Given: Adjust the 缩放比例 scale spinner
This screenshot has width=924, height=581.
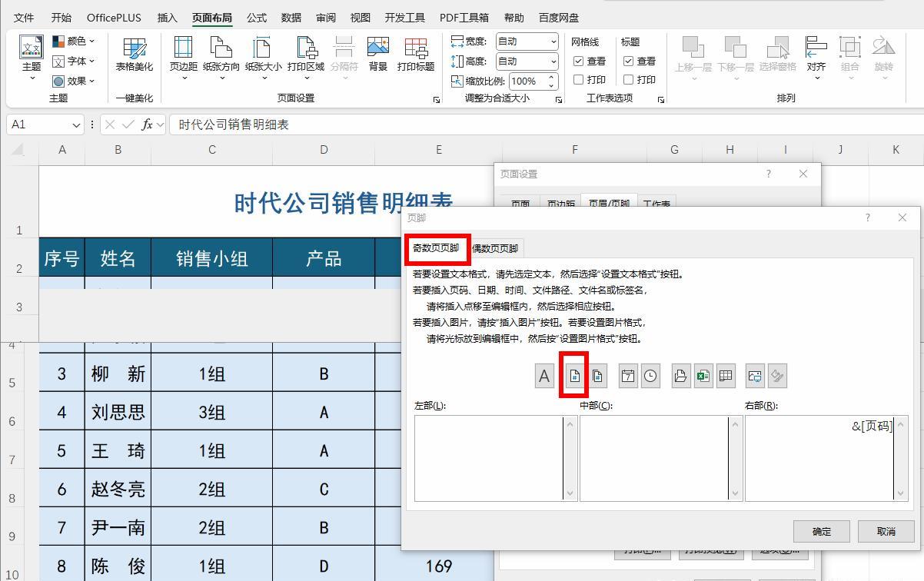Looking at the screenshot, I should tap(552, 81).
